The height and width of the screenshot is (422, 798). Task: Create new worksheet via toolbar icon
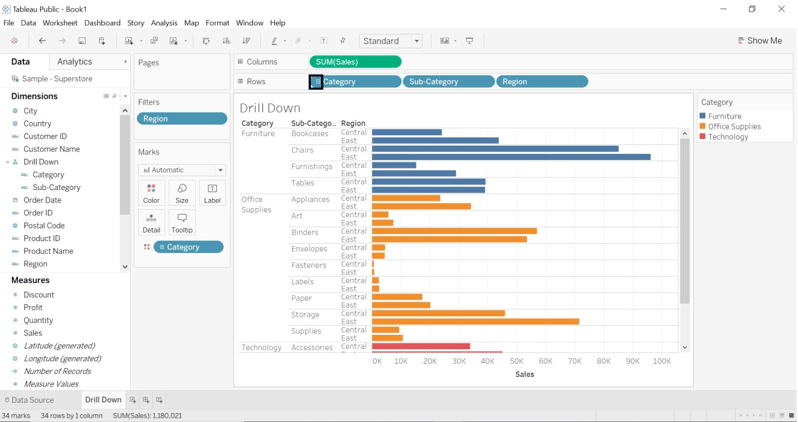129,41
